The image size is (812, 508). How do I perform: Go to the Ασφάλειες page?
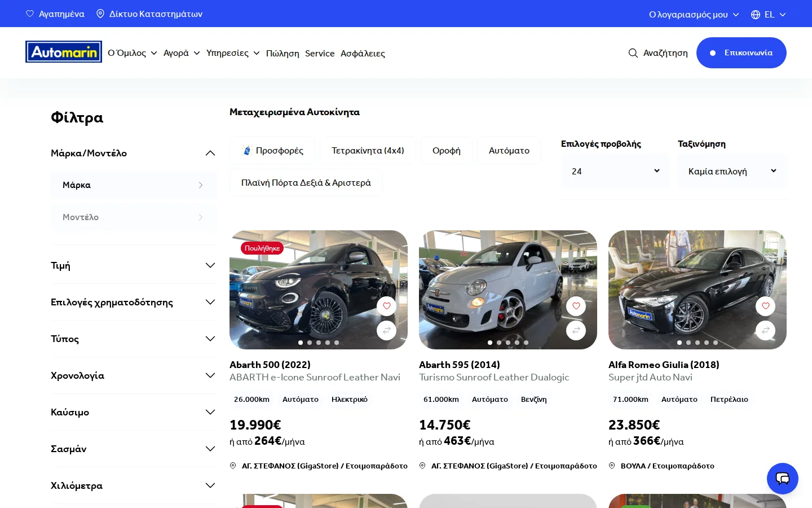click(x=363, y=53)
